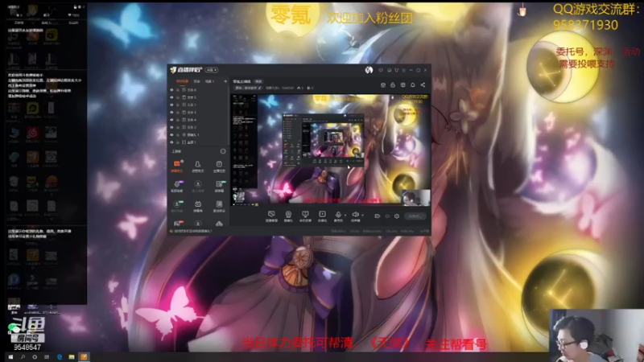Mute the microphone in the bottom bar
This screenshot has height=362, width=644.
(338, 215)
